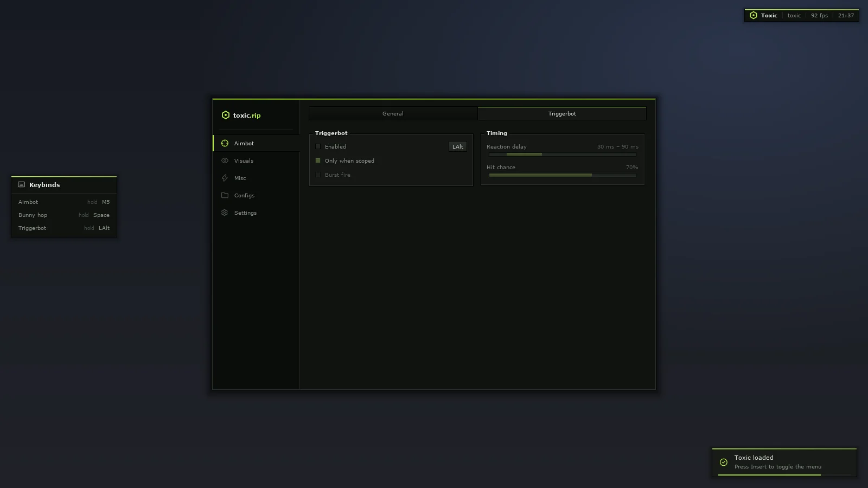Toggle the Only when scoped checkbox
The image size is (868, 488).
pos(318,160)
